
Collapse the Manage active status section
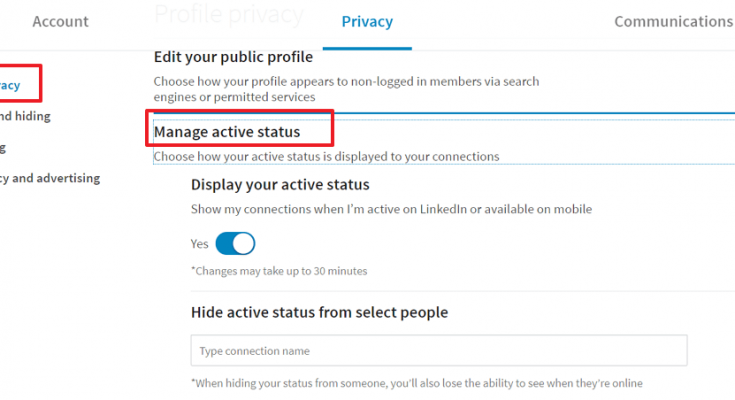227,132
